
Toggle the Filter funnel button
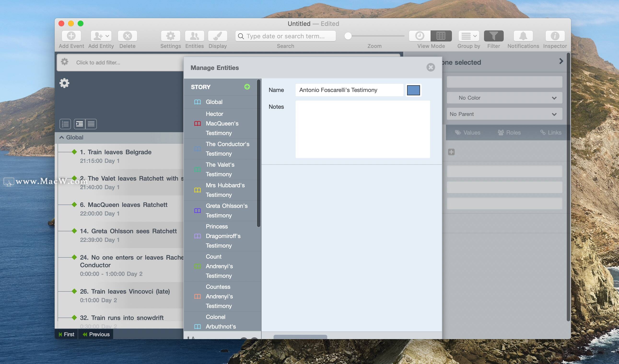[x=493, y=36]
